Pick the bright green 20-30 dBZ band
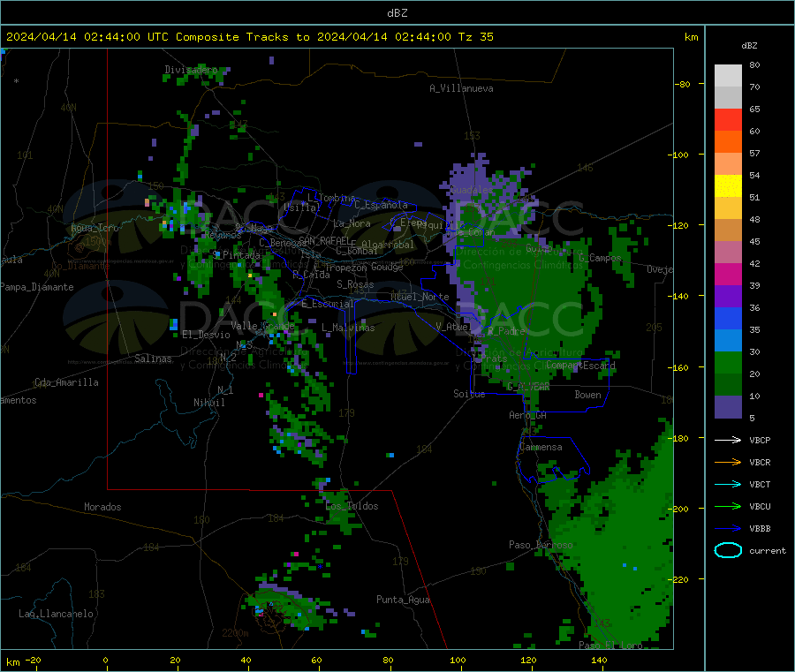Viewport: 795px width, 672px height. point(728,362)
